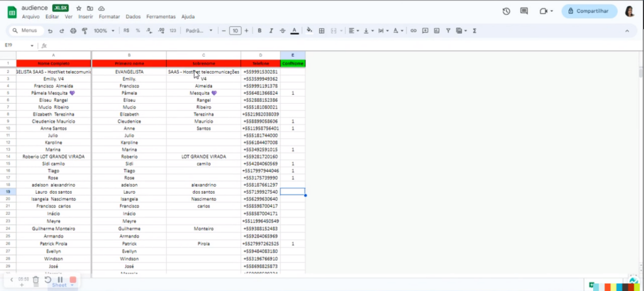Open the comments panel icon
644x291 pixels.
(x=524, y=11)
